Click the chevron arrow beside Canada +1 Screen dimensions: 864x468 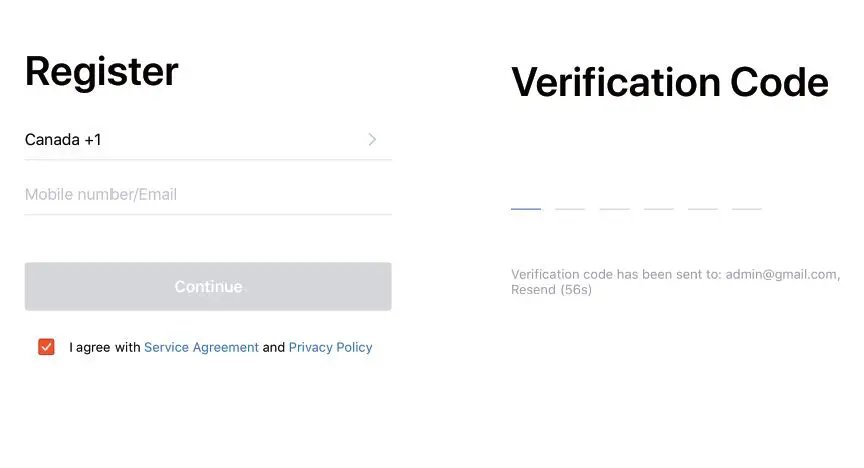click(372, 140)
